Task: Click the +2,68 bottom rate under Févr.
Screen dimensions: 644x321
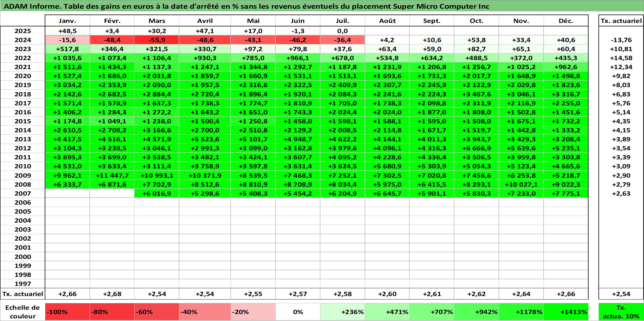Action: coord(112,294)
